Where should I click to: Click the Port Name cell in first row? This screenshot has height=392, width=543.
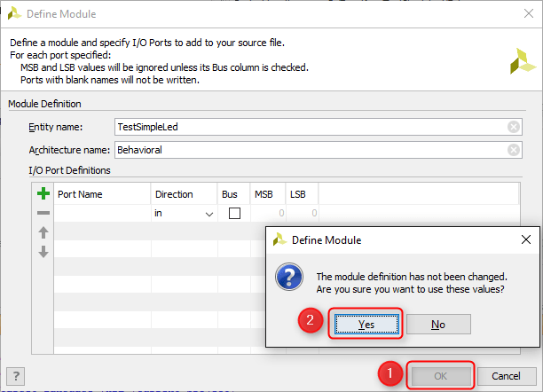point(102,214)
